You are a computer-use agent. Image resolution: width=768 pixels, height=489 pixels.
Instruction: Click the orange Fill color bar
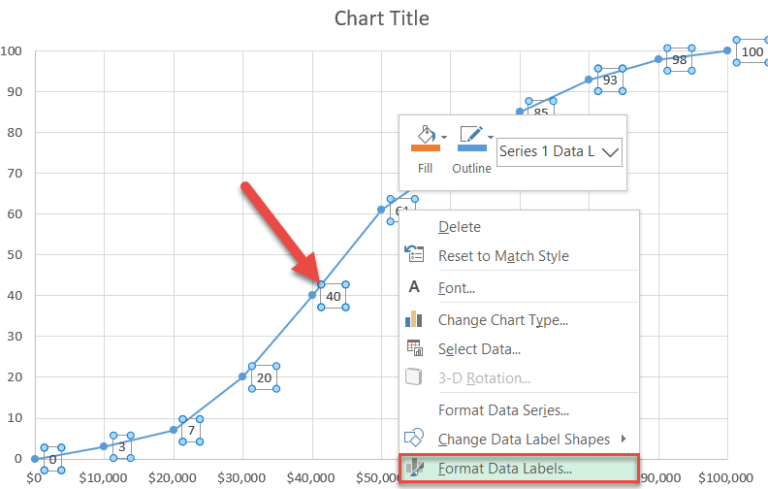pyautogui.click(x=426, y=148)
